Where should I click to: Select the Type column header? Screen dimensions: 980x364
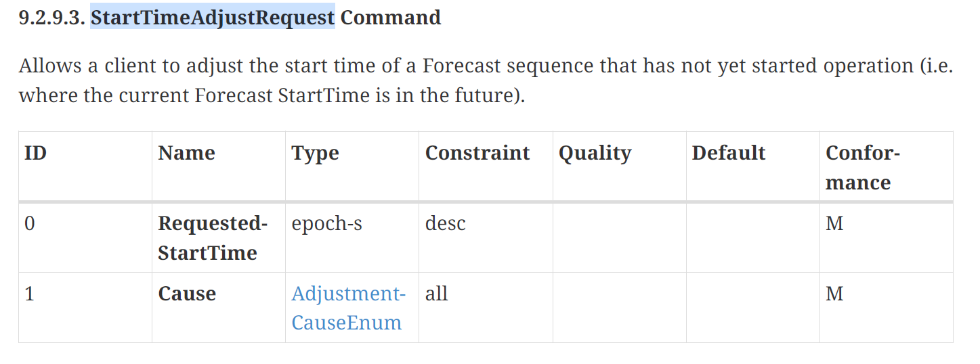click(315, 153)
